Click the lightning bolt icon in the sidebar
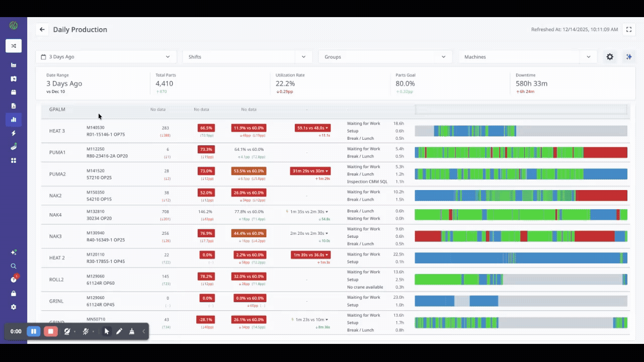644x362 pixels. 14,133
